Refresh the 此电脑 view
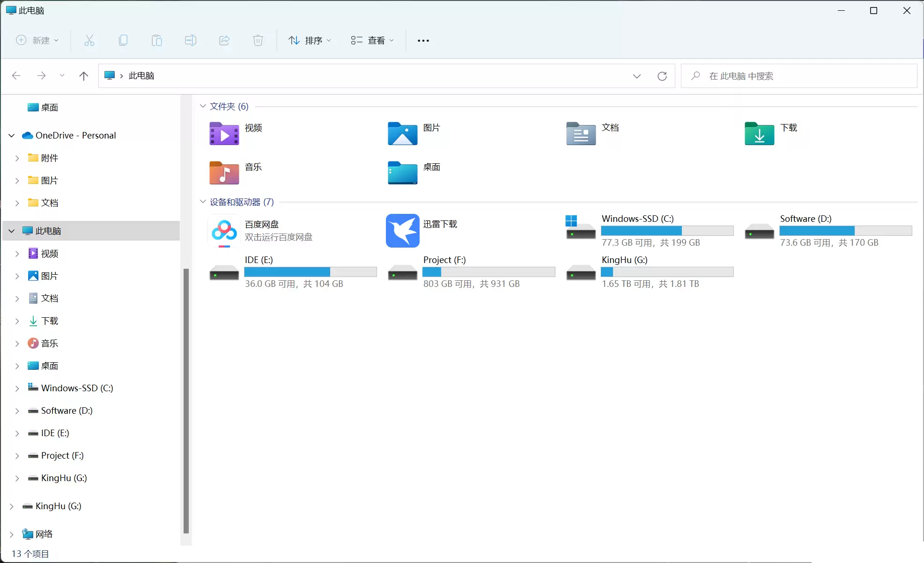This screenshot has width=924, height=563. click(x=662, y=76)
